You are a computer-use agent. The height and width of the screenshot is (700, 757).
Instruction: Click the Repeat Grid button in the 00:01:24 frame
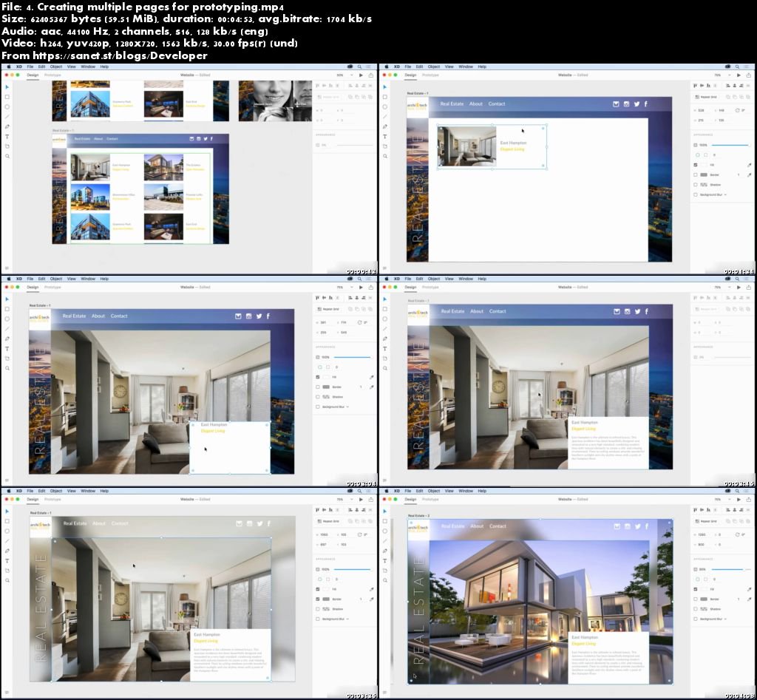pos(706,97)
